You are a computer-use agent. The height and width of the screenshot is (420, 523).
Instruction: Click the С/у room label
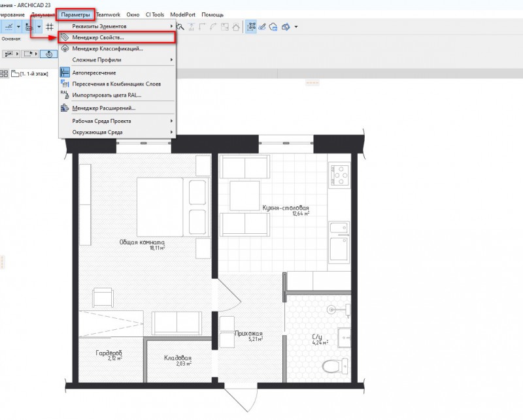click(317, 337)
